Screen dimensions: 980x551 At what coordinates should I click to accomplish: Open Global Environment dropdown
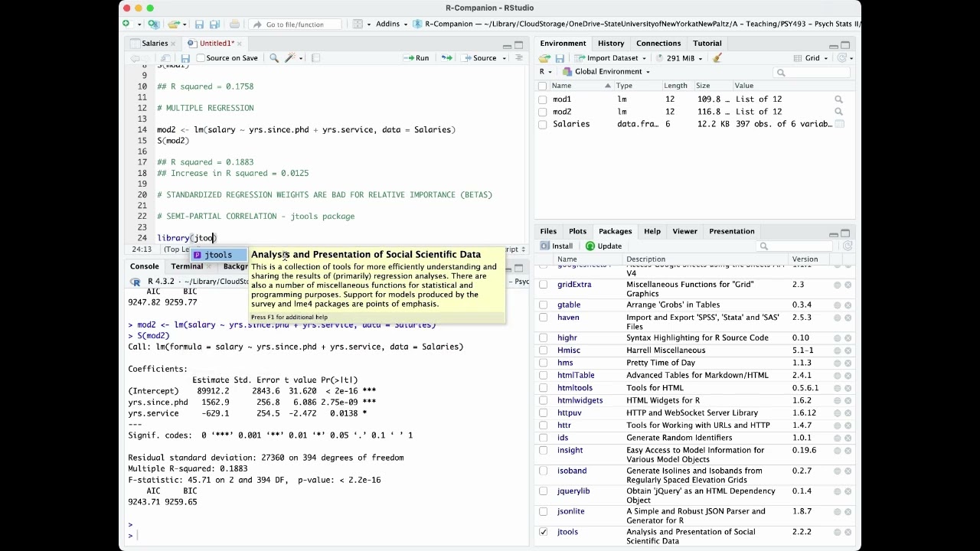coord(606,72)
